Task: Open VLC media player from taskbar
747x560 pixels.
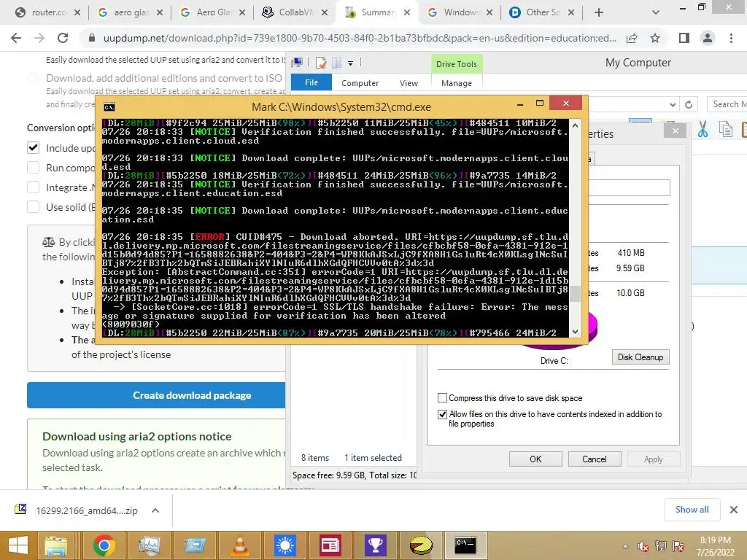Action: click(x=239, y=545)
